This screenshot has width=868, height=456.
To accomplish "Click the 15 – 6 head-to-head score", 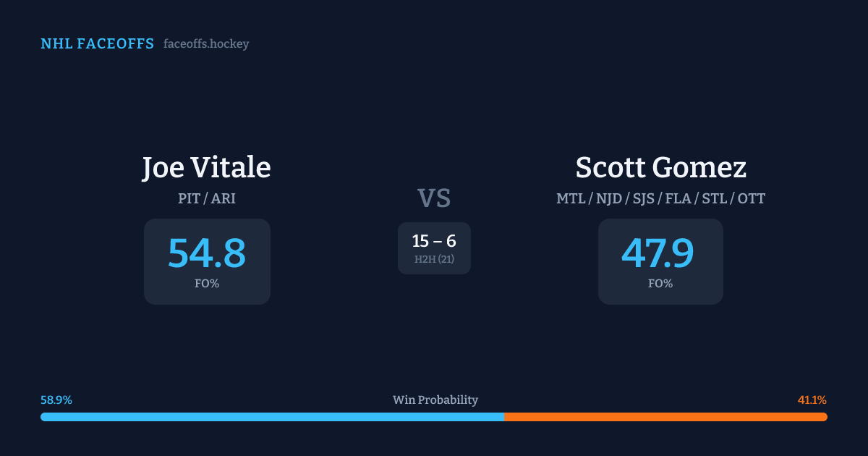I will (x=434, y=242).
